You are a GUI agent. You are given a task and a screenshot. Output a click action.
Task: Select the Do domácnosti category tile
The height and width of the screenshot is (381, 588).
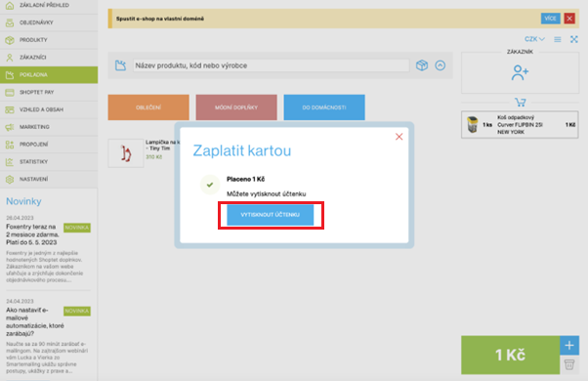[324, 107]
